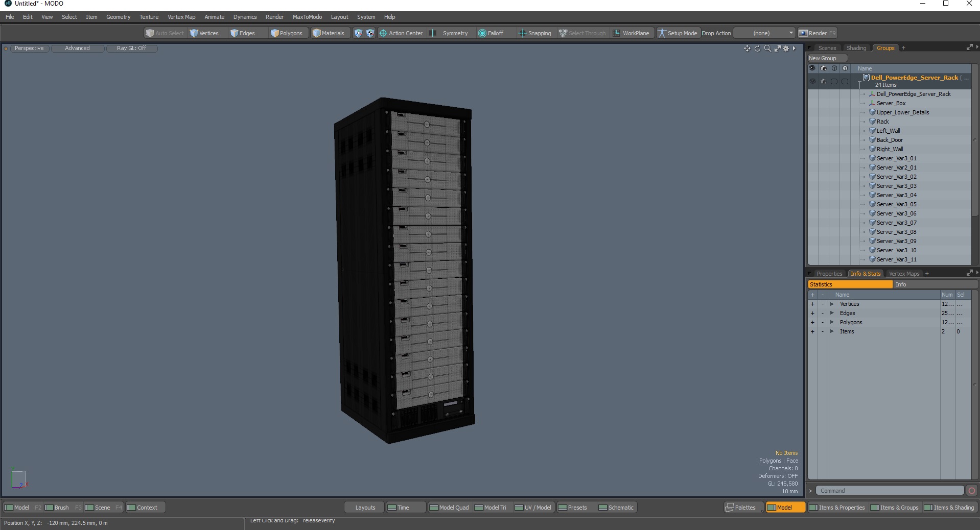The image size is (980, 530).
Task: Maximize the Info & Stats panel
Action: (969, 273)
